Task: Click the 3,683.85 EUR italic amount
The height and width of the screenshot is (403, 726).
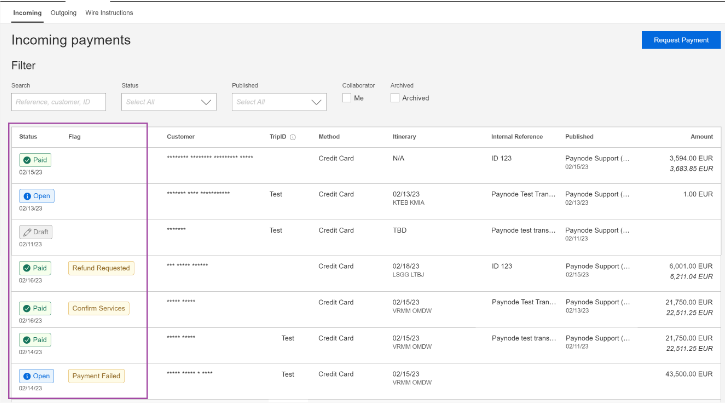Action: point(691,169)
